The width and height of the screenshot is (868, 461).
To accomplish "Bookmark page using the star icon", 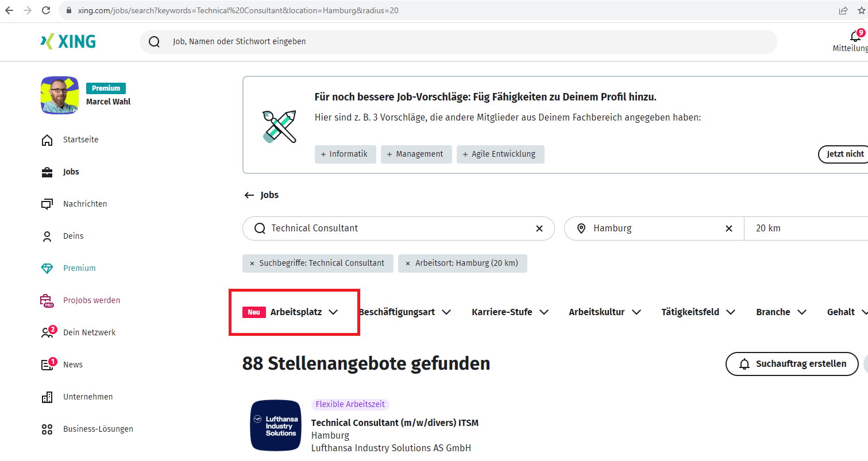I will tap(861, 10).
